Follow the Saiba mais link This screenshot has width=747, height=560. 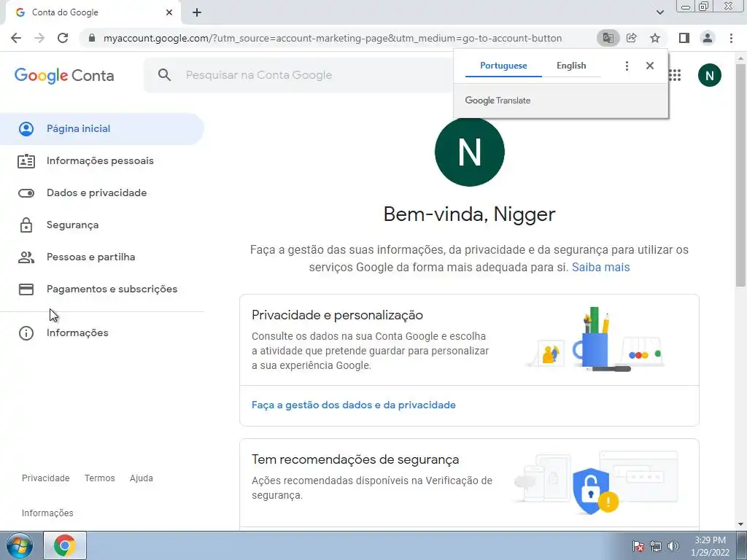600,267
